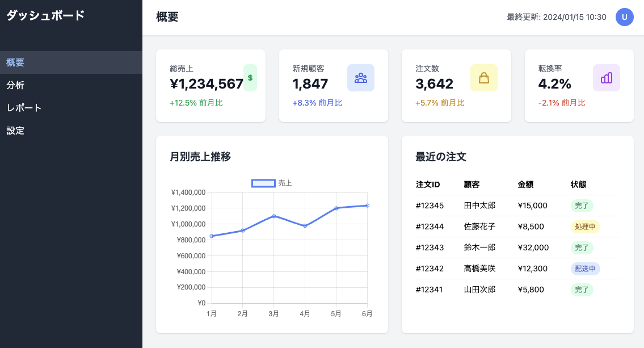Click the -2.1% 前月比 text
This screenshot has height=348, width=644.
(x=562, y=103)
